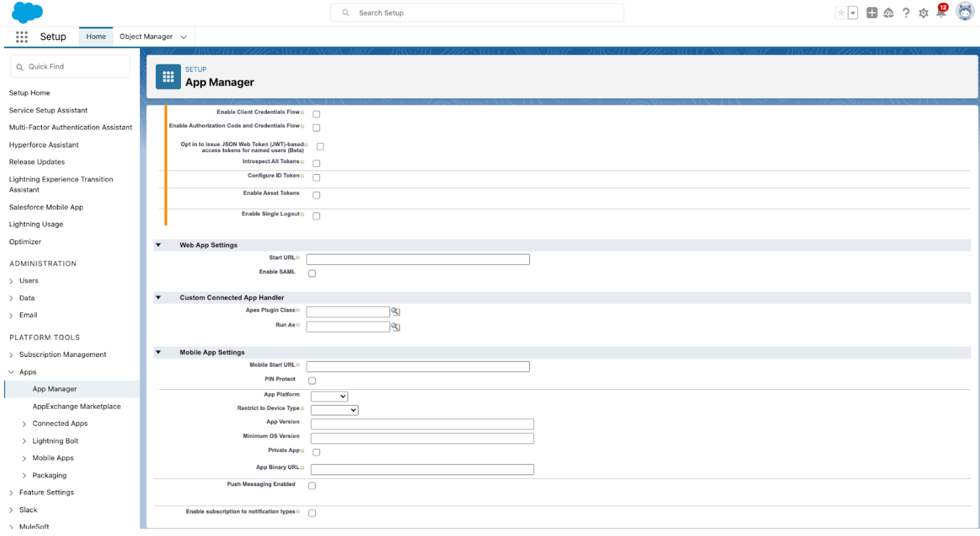Image resolution: width=980 pixels, height=536 pixels.
Task: Select the Restrict to Device Type dropdown
Action: coord(334,409)
